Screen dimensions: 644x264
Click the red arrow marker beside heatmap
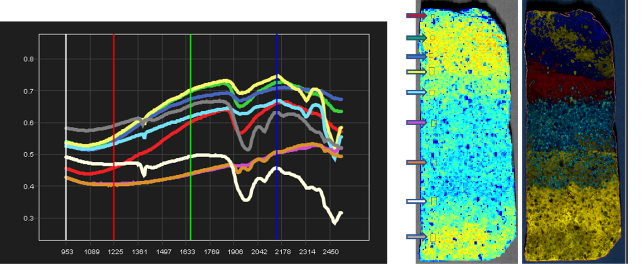click(x=416, y=16)
